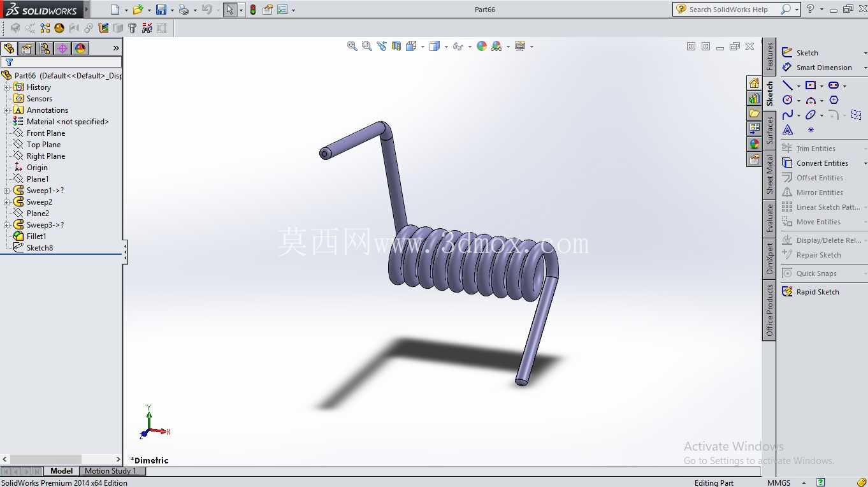Click the Print icon
868x487 pixels.
[184, 10]
